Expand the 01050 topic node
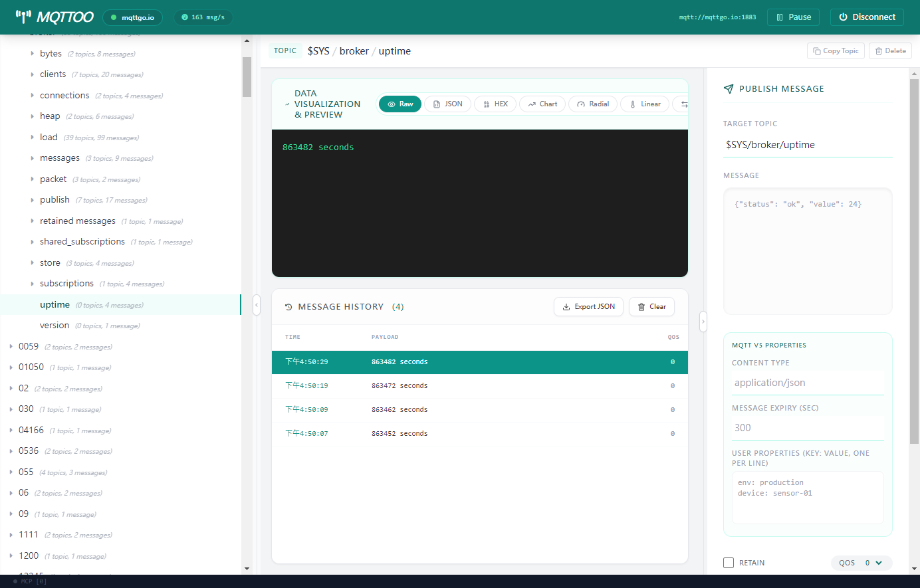Screen dimensions: 920x588 tap(11, 367)
